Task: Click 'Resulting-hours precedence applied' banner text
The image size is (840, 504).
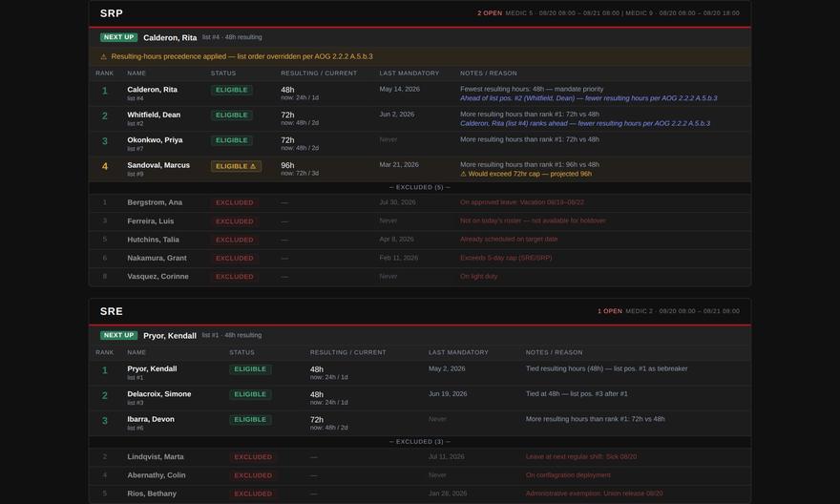Action: click(242, 56)
